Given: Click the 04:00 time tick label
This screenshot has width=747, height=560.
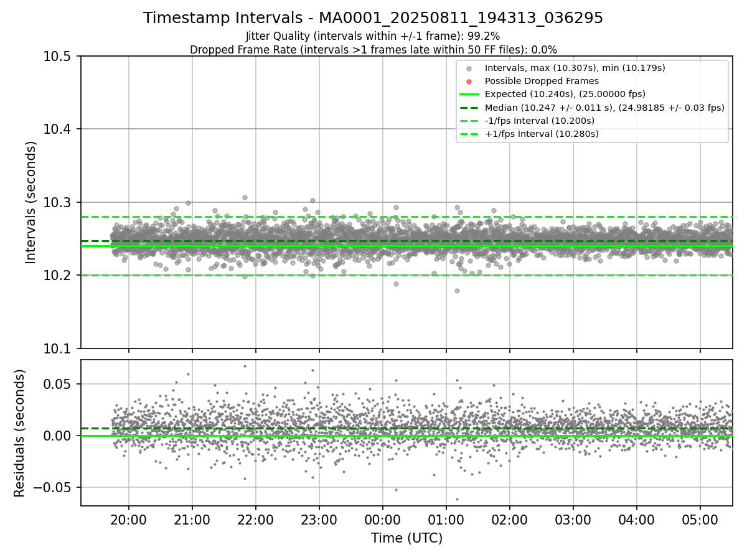Looking at the screenshot, I should (637, 520).
